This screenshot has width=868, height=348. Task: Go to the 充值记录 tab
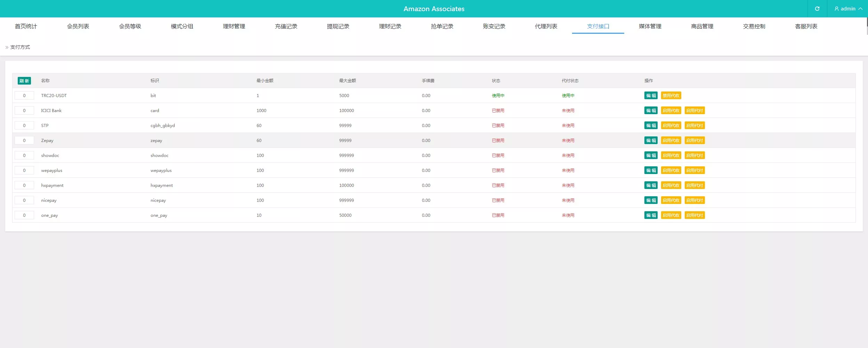tap(286, 26)
